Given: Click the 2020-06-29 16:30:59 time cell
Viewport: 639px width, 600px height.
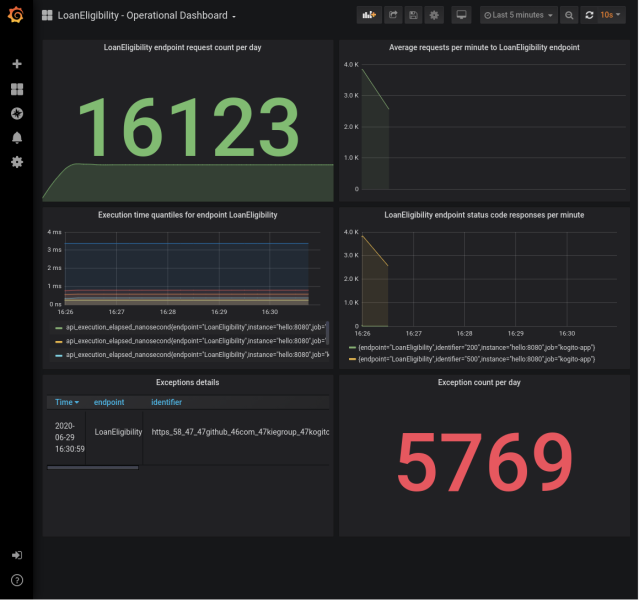Looking at the screenshot, I should [70, 437].
